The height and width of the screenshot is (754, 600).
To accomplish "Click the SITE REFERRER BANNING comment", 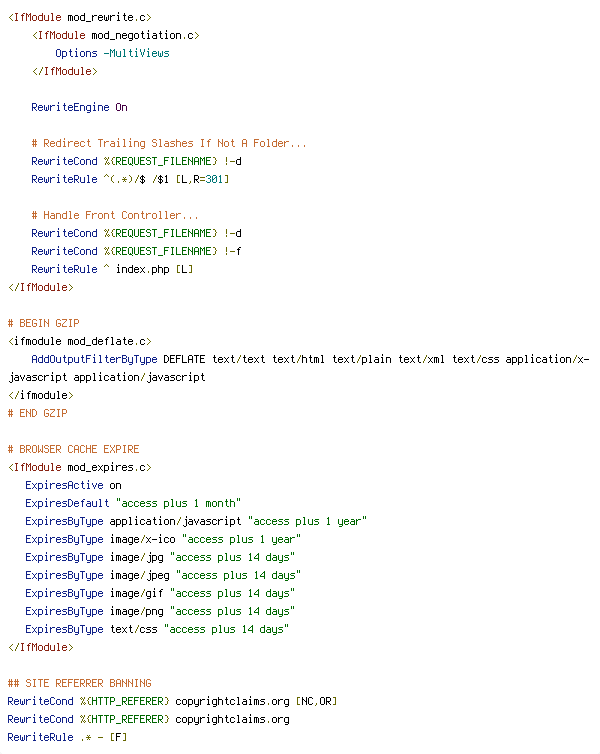I will [80, 683].
